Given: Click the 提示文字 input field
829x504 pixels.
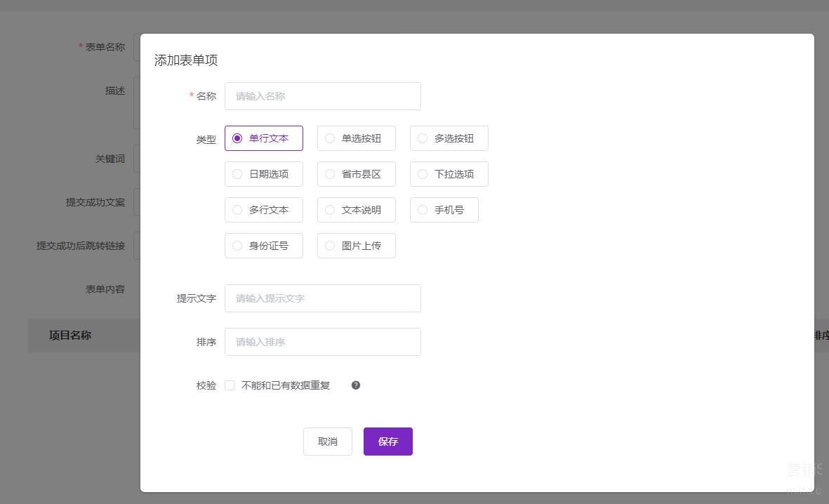Looking at the screenshot, I should [322, 298].
